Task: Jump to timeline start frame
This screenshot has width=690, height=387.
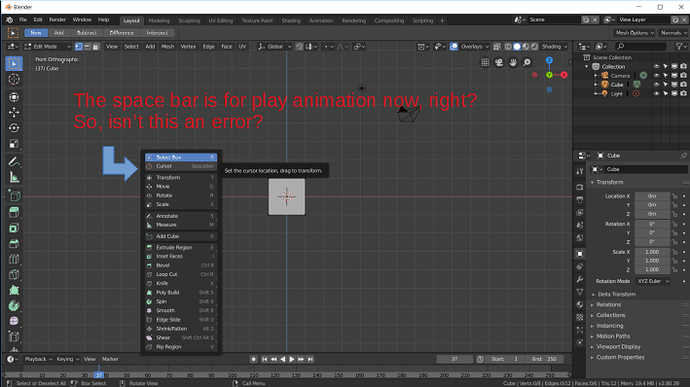Action: coord(264,359)
